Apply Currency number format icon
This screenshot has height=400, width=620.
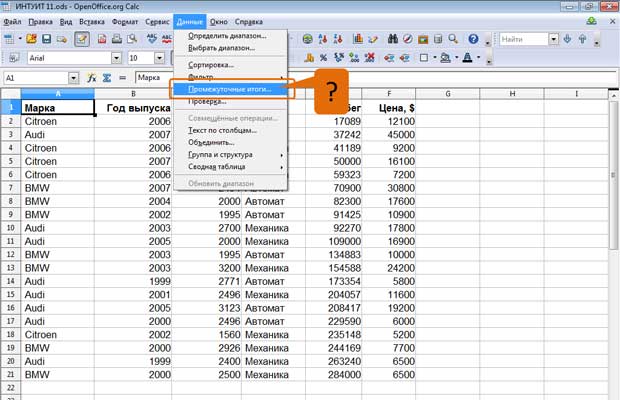309,58
